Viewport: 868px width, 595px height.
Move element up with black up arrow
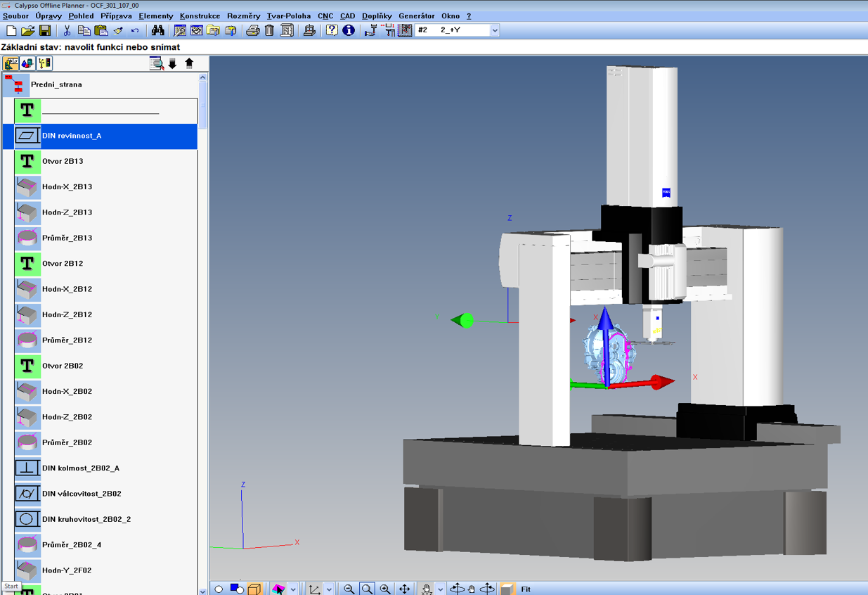click(x=189, y=63)
